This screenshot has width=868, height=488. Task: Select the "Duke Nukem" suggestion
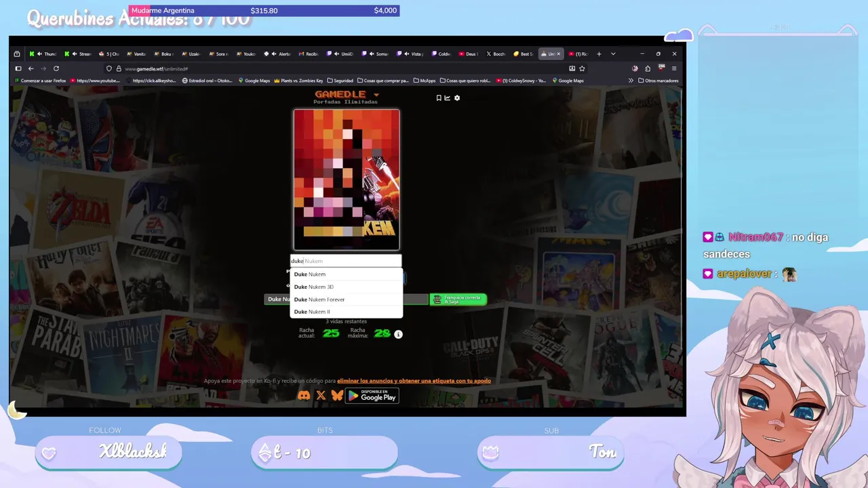347,274
